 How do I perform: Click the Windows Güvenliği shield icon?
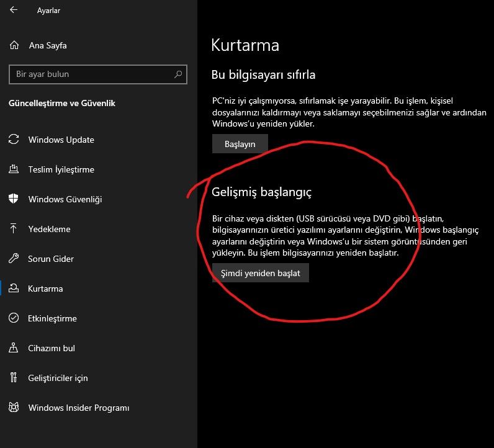[x=14, y=199]
